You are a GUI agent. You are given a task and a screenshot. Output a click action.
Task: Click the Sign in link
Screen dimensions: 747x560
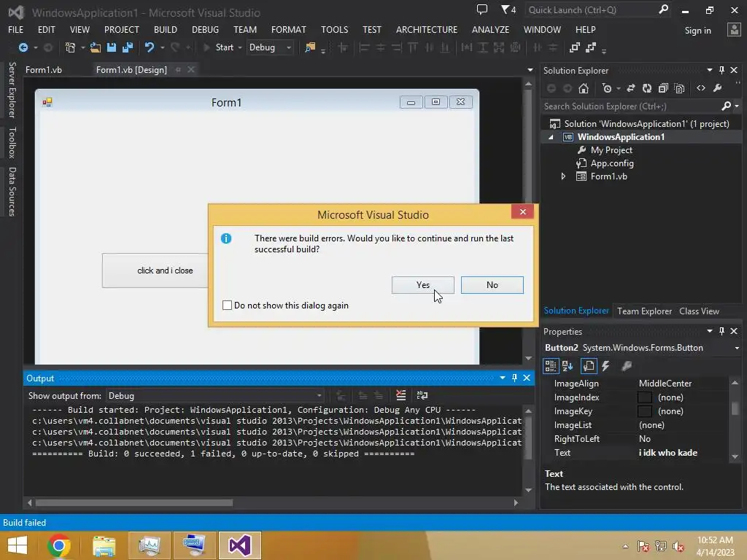(x=697, y=31)
